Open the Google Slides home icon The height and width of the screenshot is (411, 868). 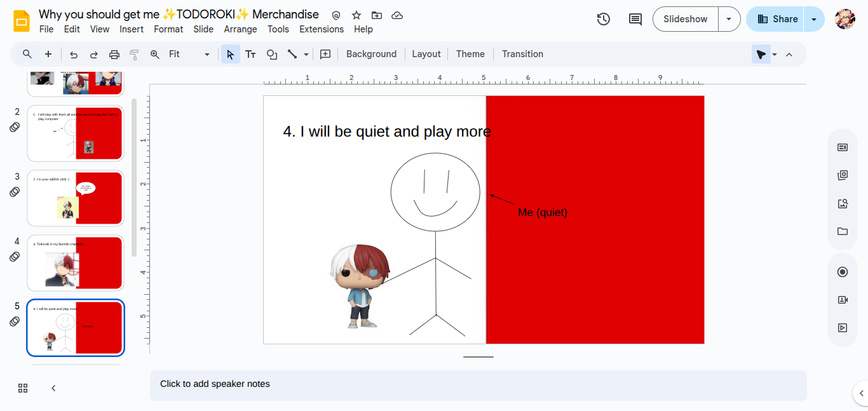[x=22, y=20]
